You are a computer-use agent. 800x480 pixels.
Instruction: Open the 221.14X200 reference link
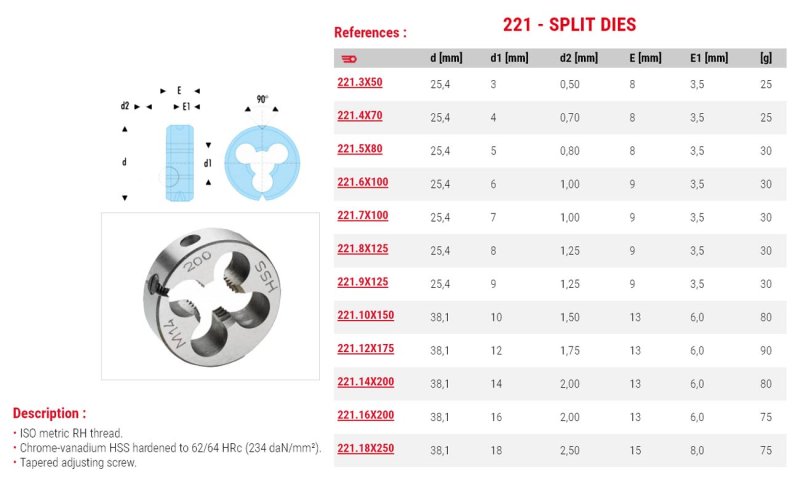366,382
